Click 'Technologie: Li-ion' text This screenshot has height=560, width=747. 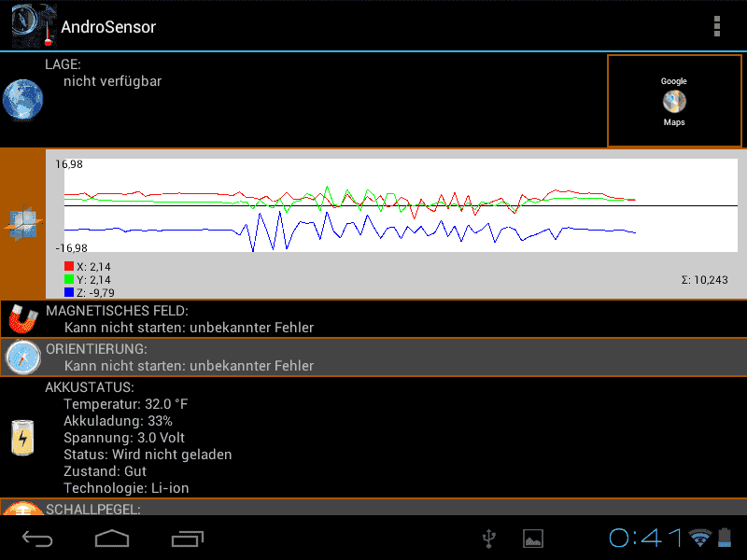(126, 488)
